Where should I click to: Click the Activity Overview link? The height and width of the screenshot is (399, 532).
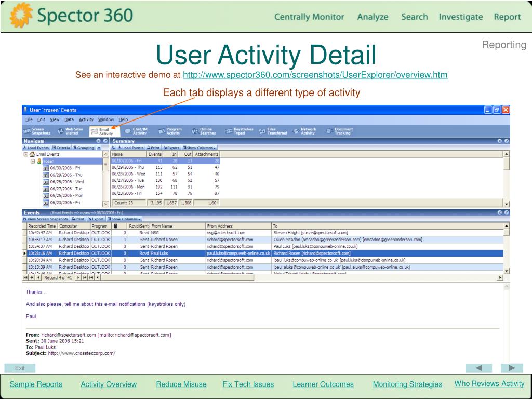tap(109, 384)
